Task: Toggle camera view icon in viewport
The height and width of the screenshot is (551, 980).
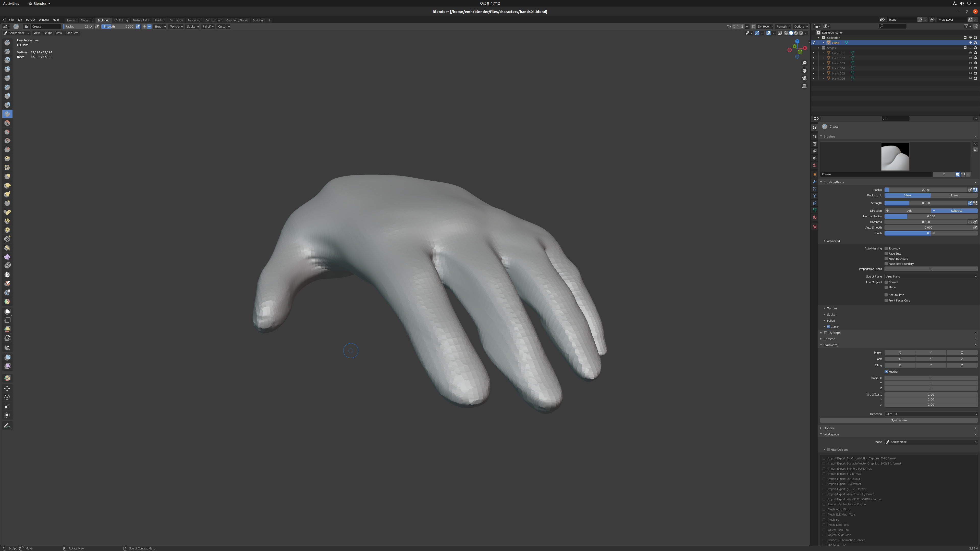Action: pos(804,78)
